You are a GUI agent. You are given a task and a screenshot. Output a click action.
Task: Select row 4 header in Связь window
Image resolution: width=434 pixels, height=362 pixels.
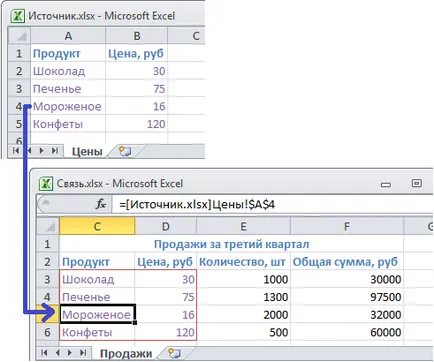pos(48,297)
